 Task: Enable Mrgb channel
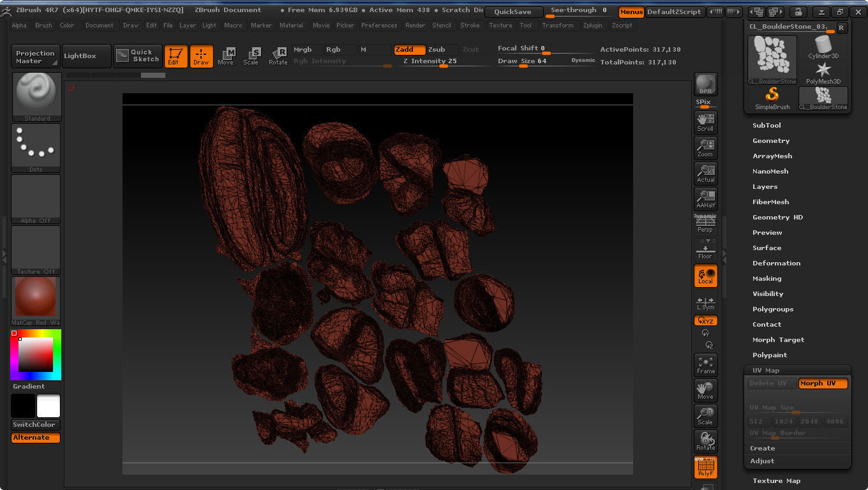308,50
